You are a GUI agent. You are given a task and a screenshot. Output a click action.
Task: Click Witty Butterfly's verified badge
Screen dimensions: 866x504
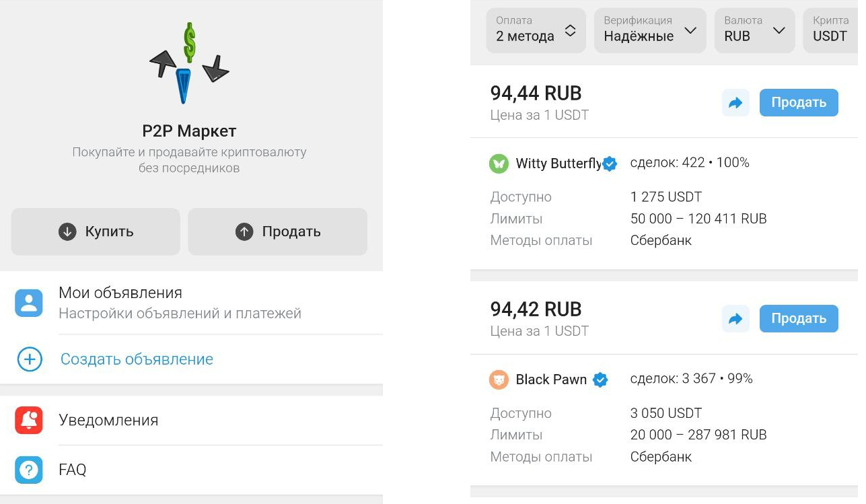click(x=610, y=164)
